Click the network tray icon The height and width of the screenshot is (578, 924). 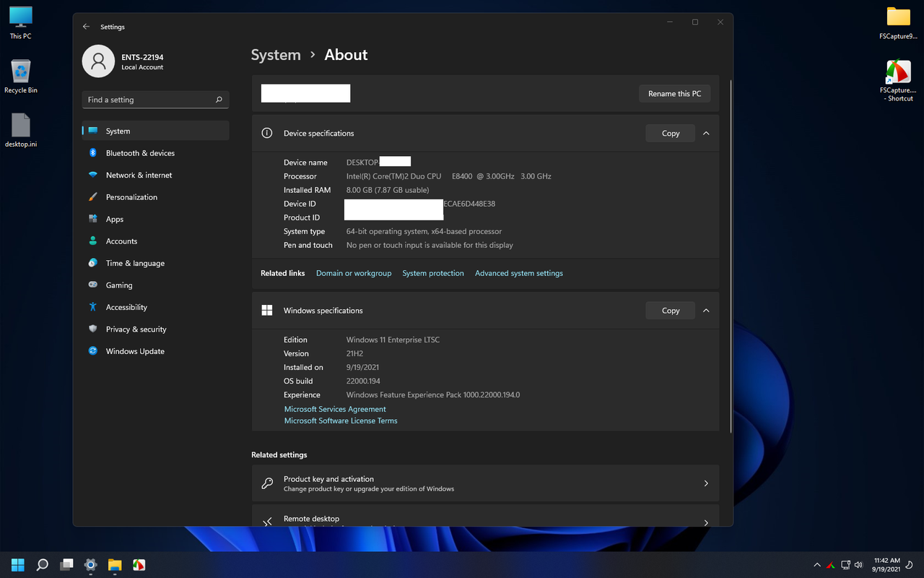(x=845, y=565)
